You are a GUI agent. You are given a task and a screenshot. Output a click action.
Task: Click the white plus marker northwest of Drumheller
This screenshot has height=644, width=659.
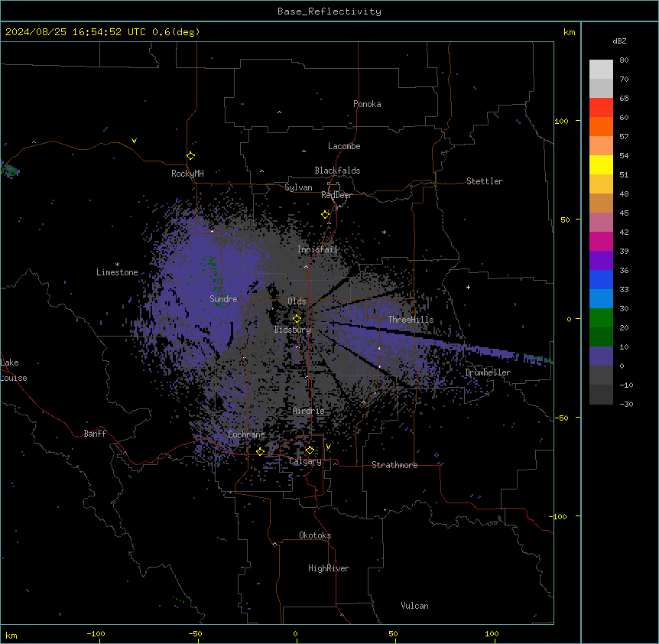pyautogui.click(x=468, y=287)
